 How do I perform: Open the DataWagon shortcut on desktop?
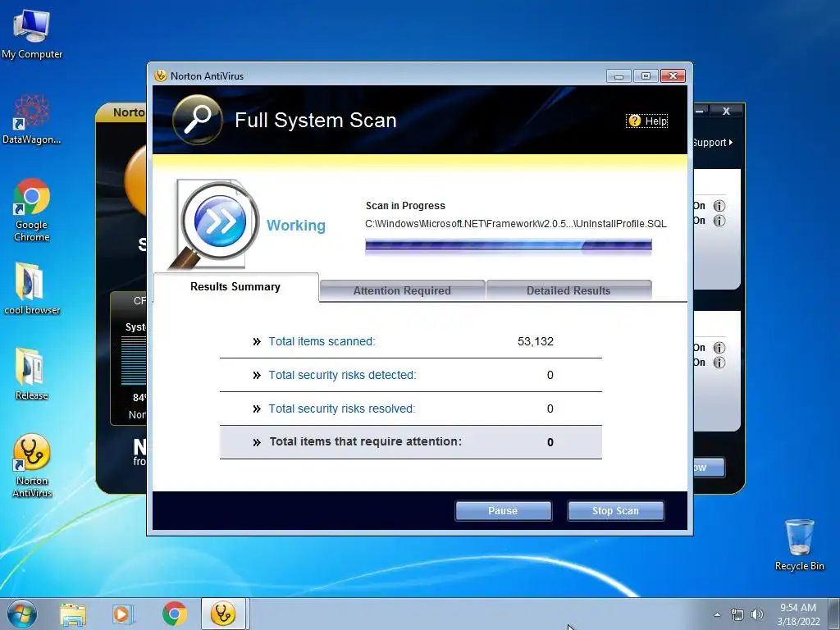tap(32, 120)
